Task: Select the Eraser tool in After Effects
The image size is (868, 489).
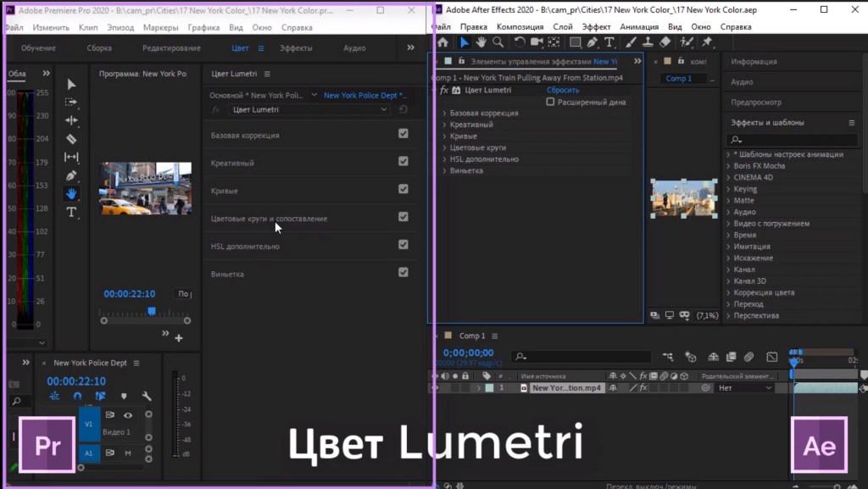Action: [665, 42]
